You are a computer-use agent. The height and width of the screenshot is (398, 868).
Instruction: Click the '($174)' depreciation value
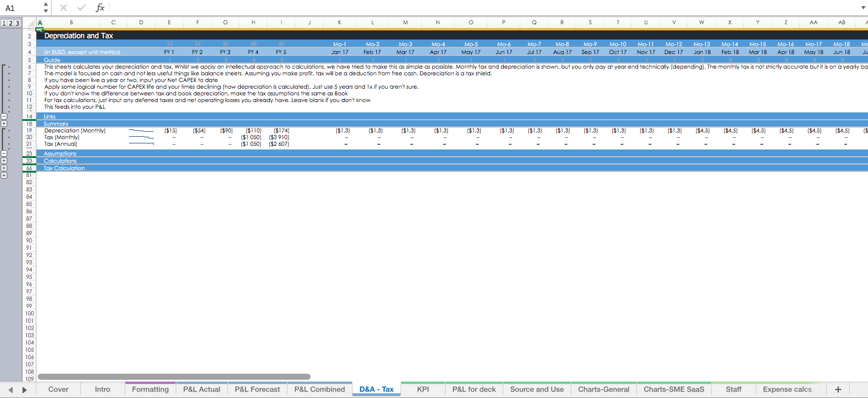281,131
